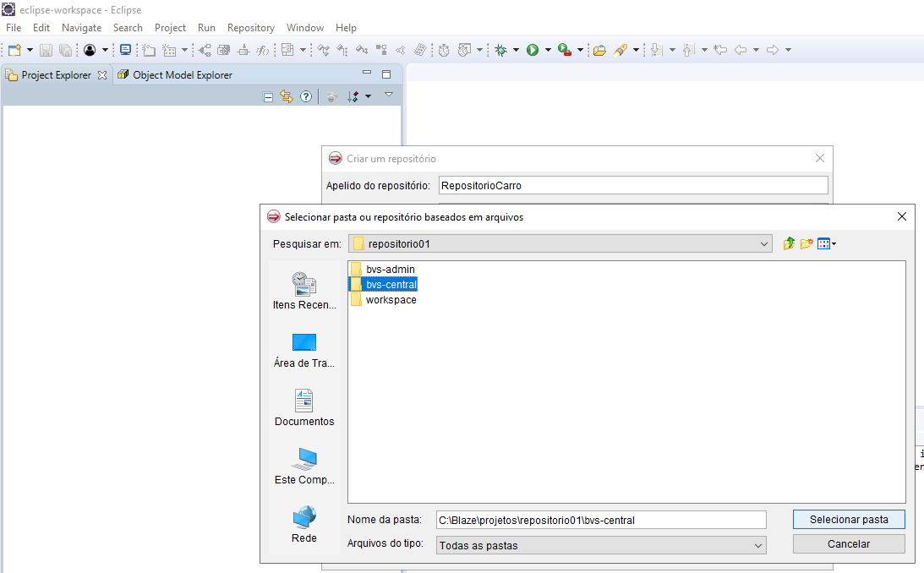Open the Run button dropdown arrow

tap(548, 50)
